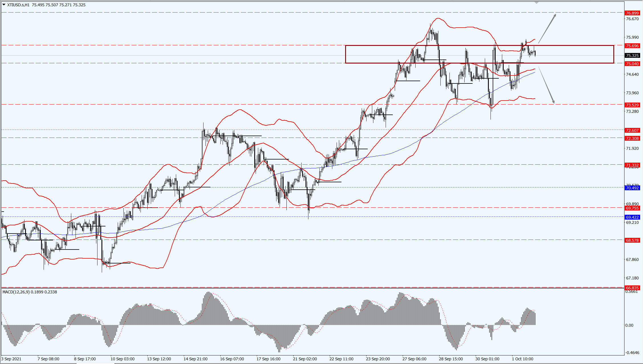Click the 16 Sep 07:00 time label
The width and height of the screenshot is (643, 364).
[x=232, y=359]
